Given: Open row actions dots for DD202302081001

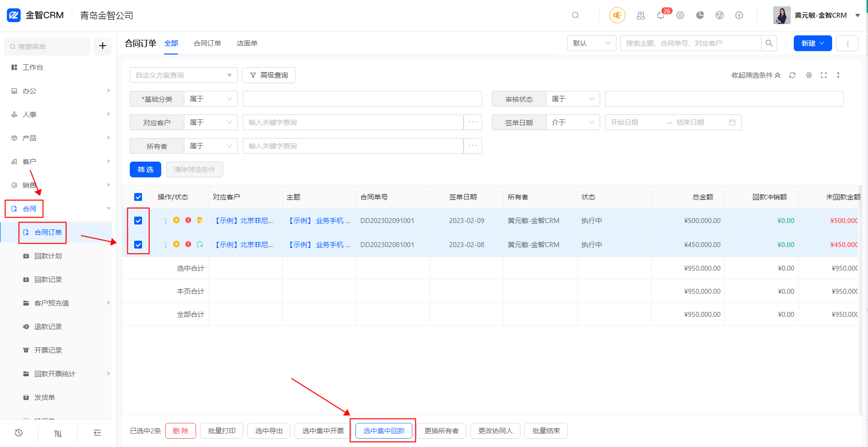Looking at the screenshot, I should coord(165,245).
